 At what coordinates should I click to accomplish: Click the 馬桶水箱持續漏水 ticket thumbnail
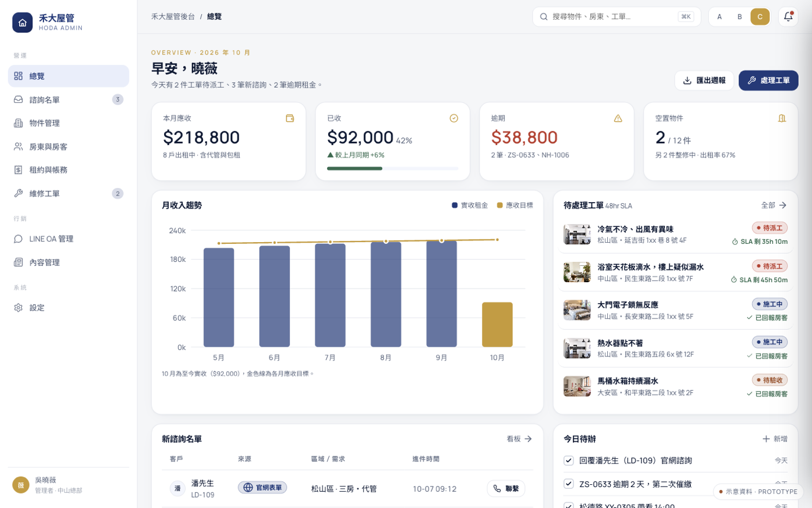tap(577, 387)
